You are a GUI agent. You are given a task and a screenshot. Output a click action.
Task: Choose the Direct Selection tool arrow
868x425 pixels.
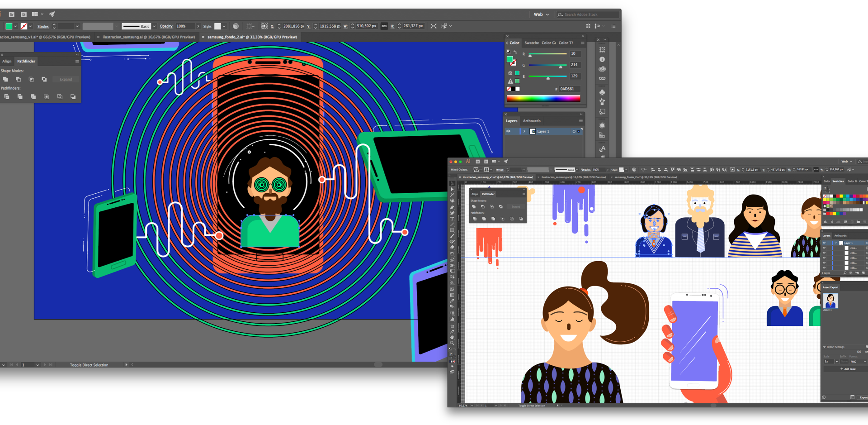[452, 190]
